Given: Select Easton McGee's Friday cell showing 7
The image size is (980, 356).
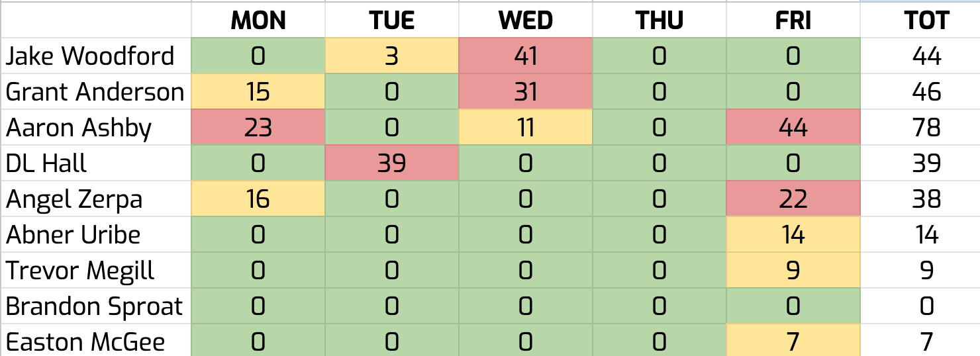Looking at the screenshot, I should (x=793, y=341).
